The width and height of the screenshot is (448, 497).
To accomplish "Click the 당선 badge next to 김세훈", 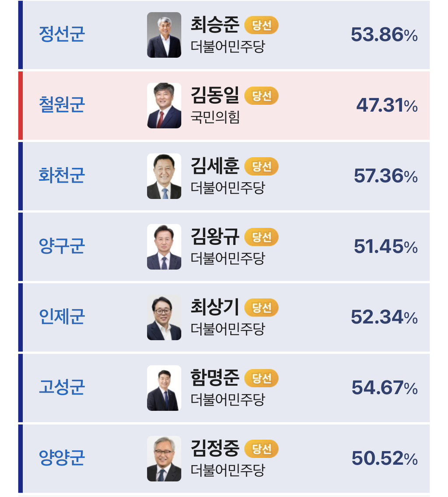I will click(262, 167).
